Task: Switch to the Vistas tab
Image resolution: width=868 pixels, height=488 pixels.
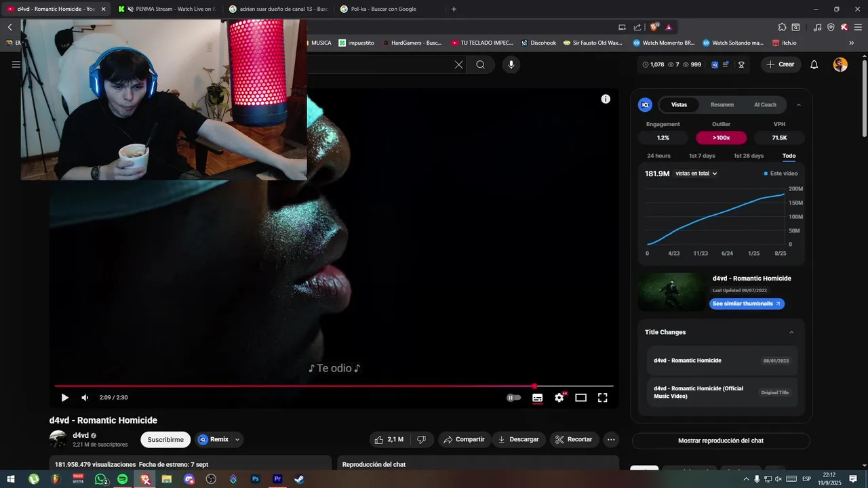Action: pos(679,105)
